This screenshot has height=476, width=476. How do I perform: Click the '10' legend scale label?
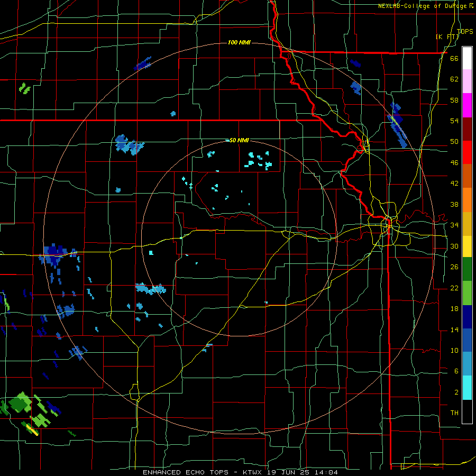(454, 350)
